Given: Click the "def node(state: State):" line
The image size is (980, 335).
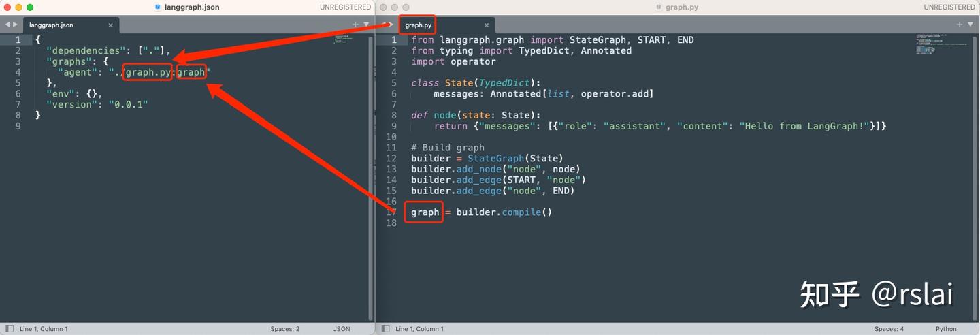Looking at the screenshot, I should (476, 115).
